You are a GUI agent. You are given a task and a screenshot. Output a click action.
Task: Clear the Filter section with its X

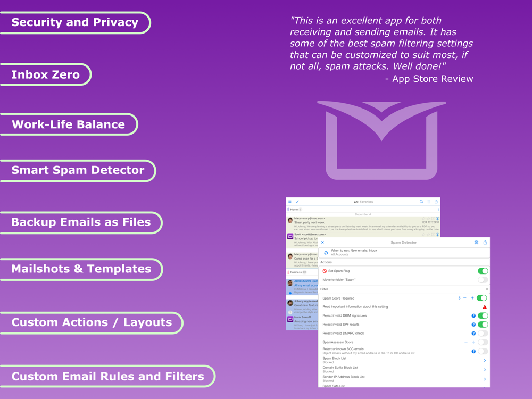point(487,289)
